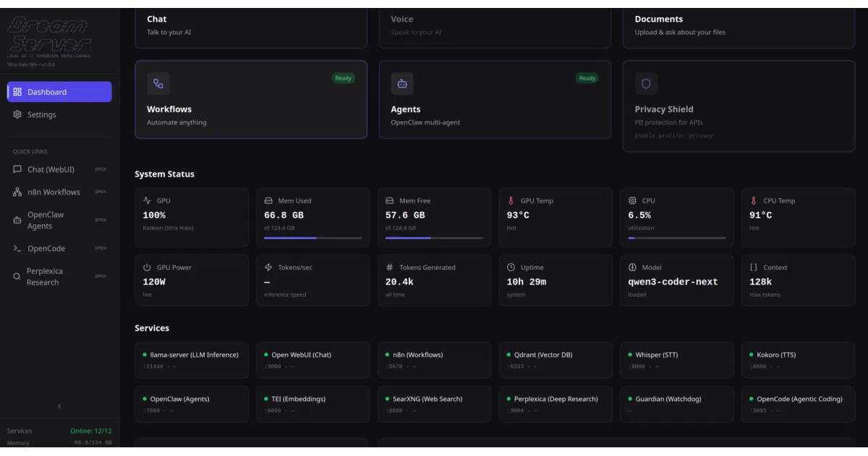Screen dimensions: 868x456
Task: Click the Tokens/sec lightning icon
Action: click(x=268, y=267)
